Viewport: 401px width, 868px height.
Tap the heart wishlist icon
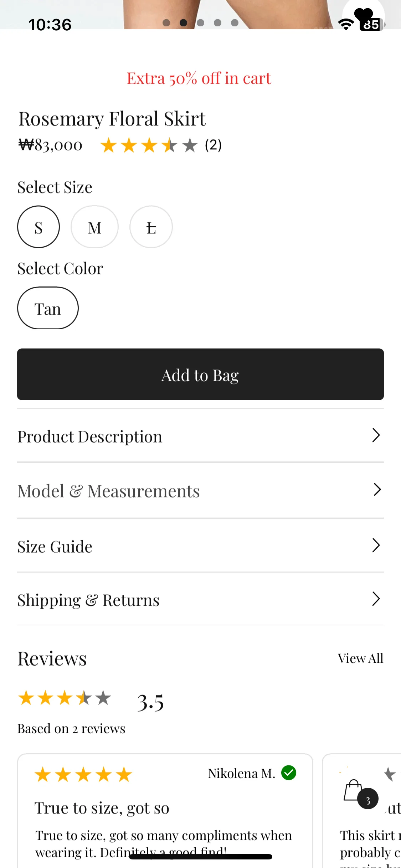point(363,14)
